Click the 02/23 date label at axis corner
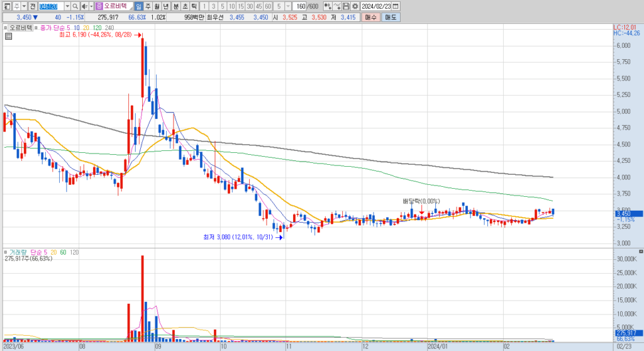Screen dimensions: 644x351 pyautogui.click(x=625, y=347)
